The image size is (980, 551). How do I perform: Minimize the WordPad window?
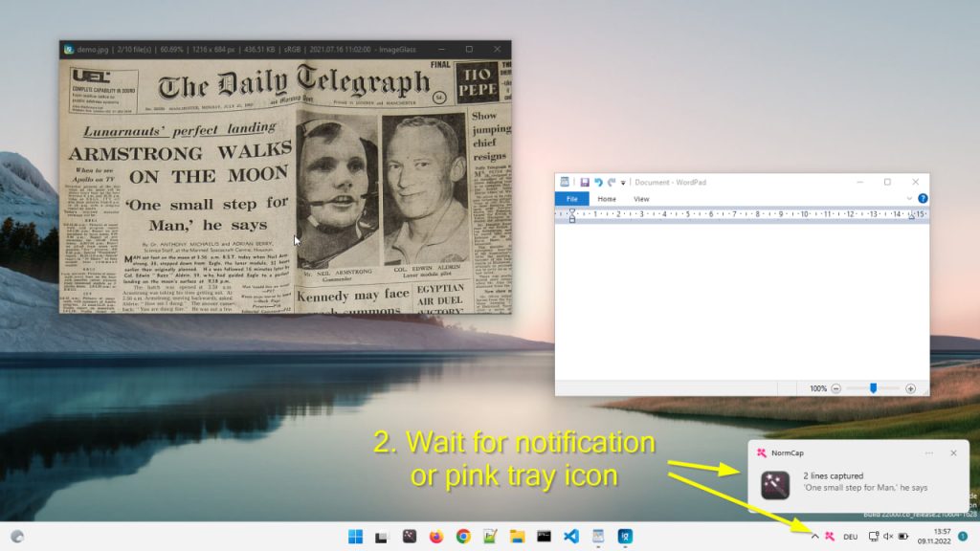pyautogui.click(x=860, y=182)
